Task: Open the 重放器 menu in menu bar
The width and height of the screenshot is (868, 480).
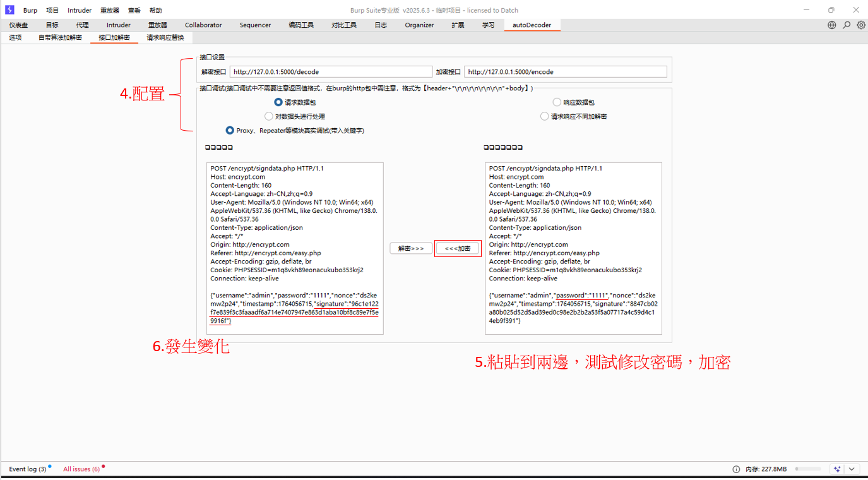Action: point(110,11)
